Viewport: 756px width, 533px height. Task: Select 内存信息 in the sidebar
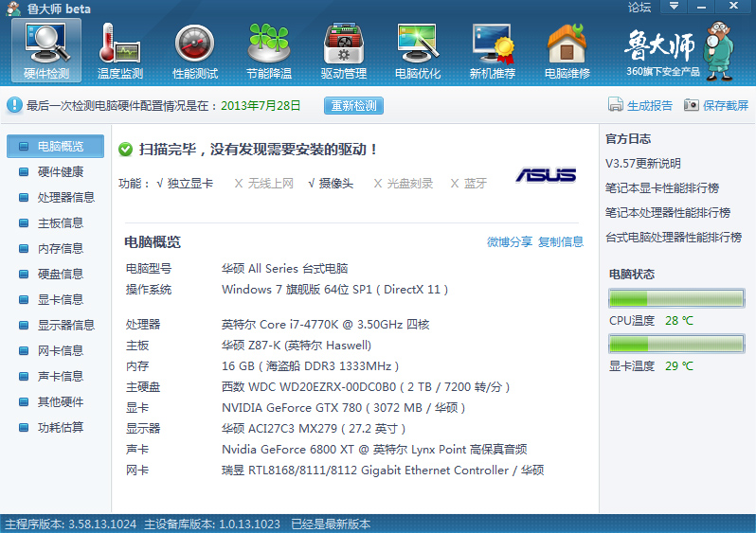[x=56, y=248]
